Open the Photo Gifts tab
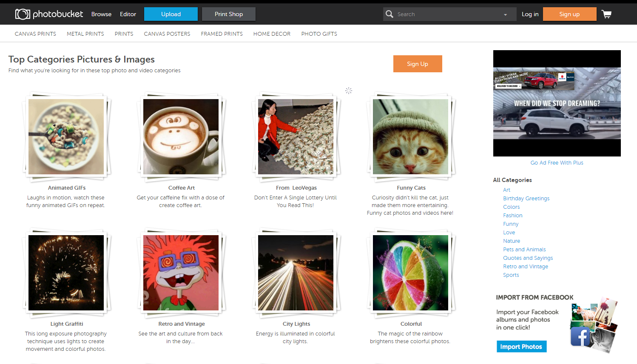The image size is (637, 364). [319, 33]
